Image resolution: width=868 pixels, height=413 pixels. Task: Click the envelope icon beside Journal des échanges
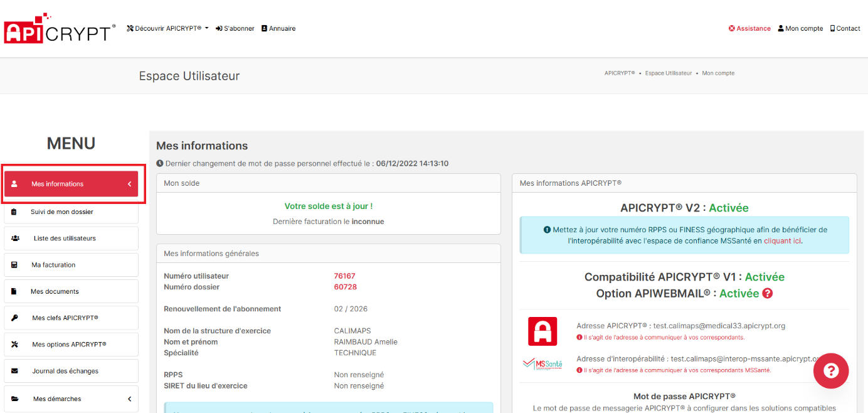(14, 371)
